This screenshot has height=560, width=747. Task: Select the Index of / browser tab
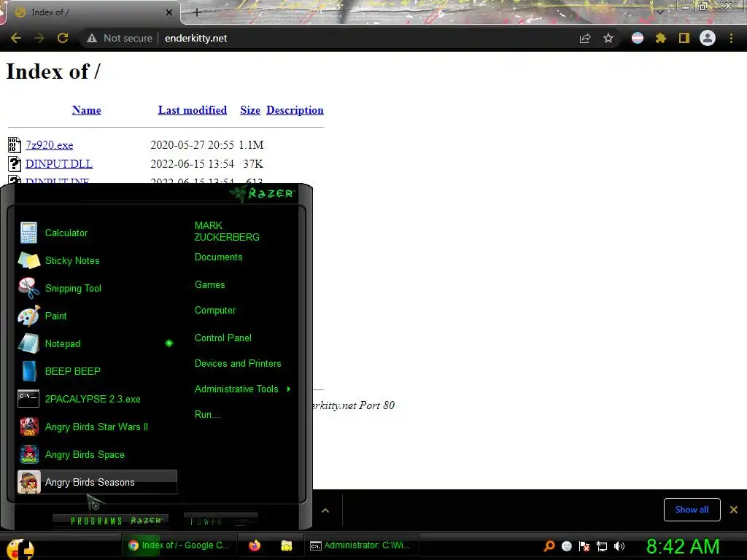[x=93, y=12]
